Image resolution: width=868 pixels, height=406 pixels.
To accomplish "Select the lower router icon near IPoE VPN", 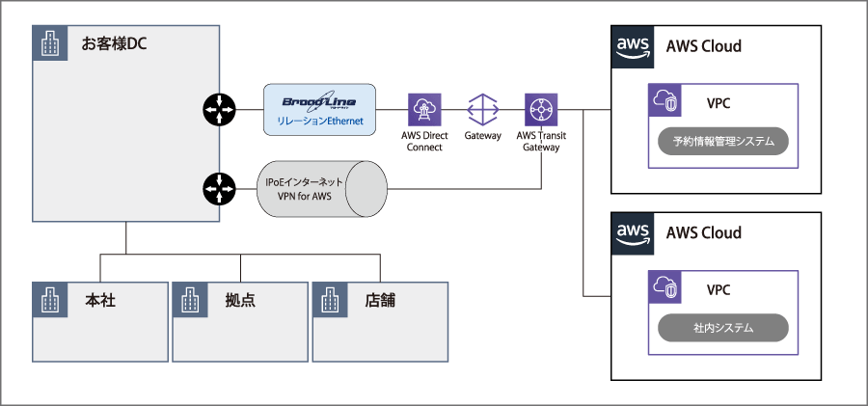I will (219, 189).
